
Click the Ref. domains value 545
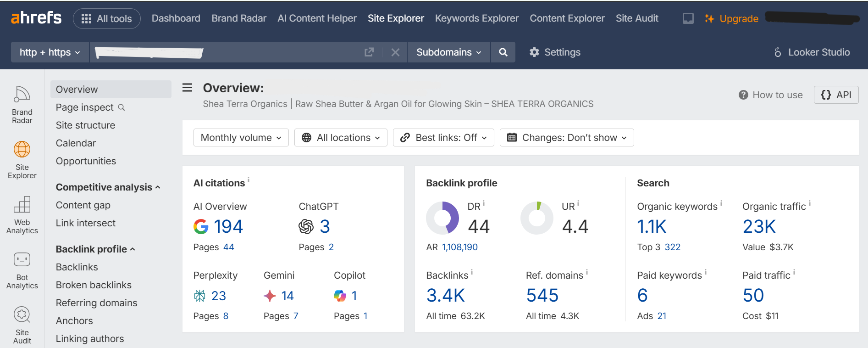coord(542,295)
